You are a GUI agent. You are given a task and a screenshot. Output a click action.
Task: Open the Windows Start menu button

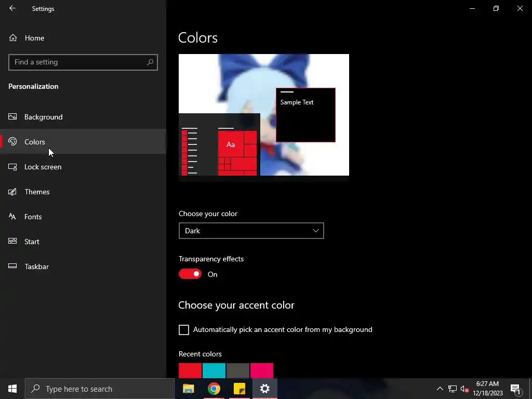pos(12,389)
